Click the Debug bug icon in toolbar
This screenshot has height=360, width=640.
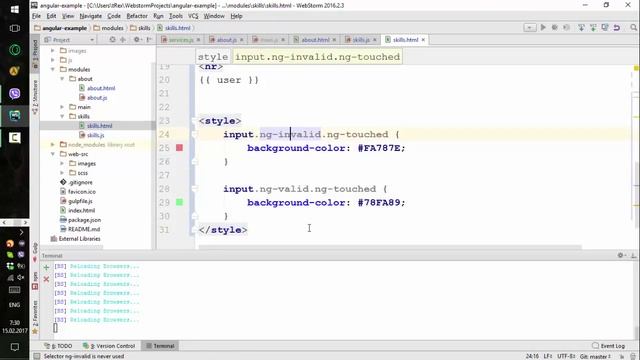click(555, 27)
